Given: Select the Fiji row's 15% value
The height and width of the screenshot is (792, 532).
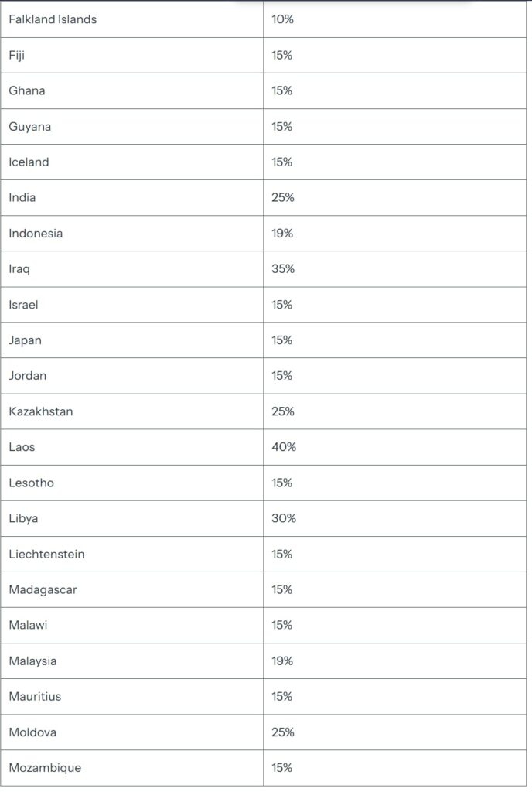Looking at the screenshot, I should click(282, 56).
